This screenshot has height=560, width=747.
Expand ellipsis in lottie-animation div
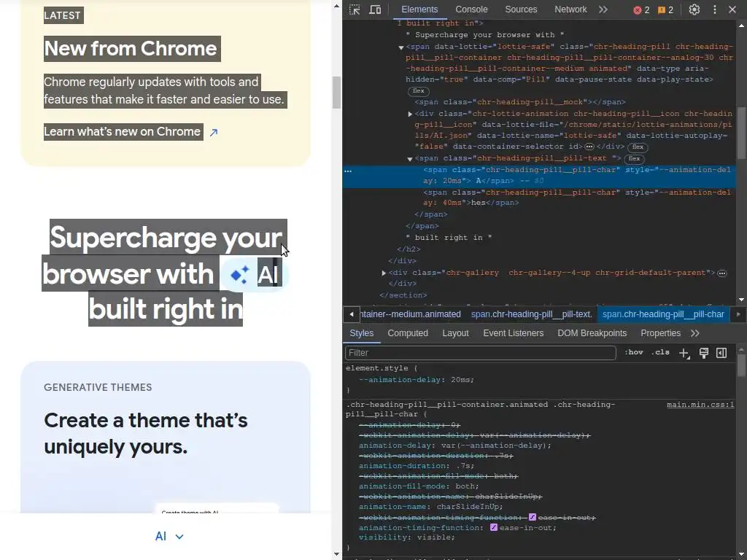589,147
